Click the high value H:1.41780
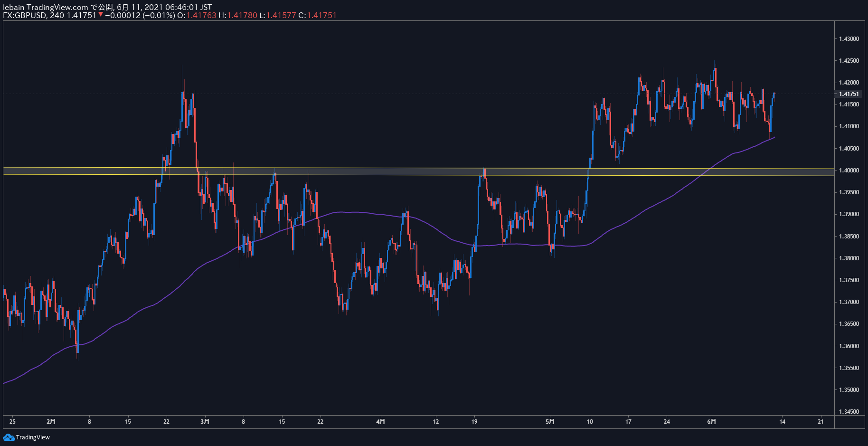This screenshot has height=446, width=868. (x=238, y=15)
